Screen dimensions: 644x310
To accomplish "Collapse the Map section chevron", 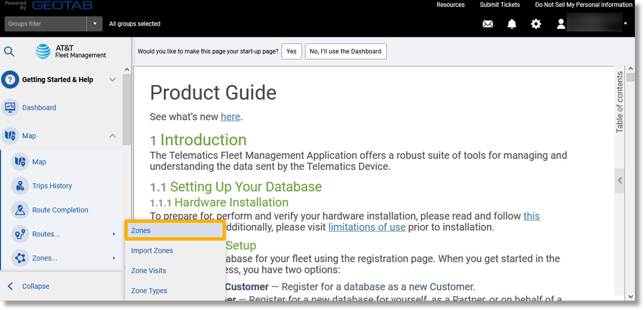I will tap(113, 136).
